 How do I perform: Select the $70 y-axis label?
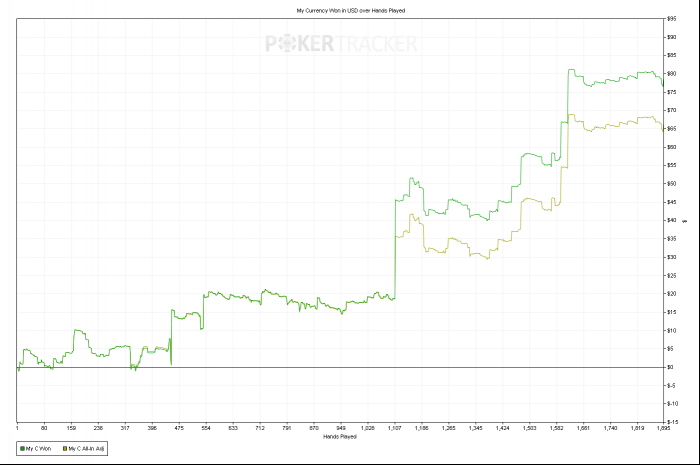tap(671, 110)
